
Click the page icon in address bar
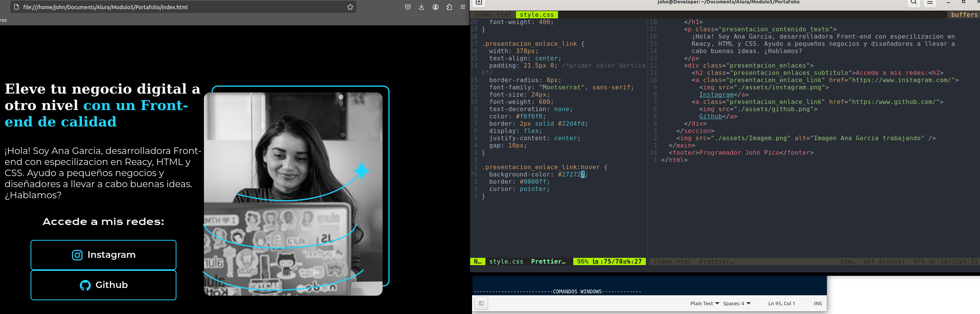(16, 7)
